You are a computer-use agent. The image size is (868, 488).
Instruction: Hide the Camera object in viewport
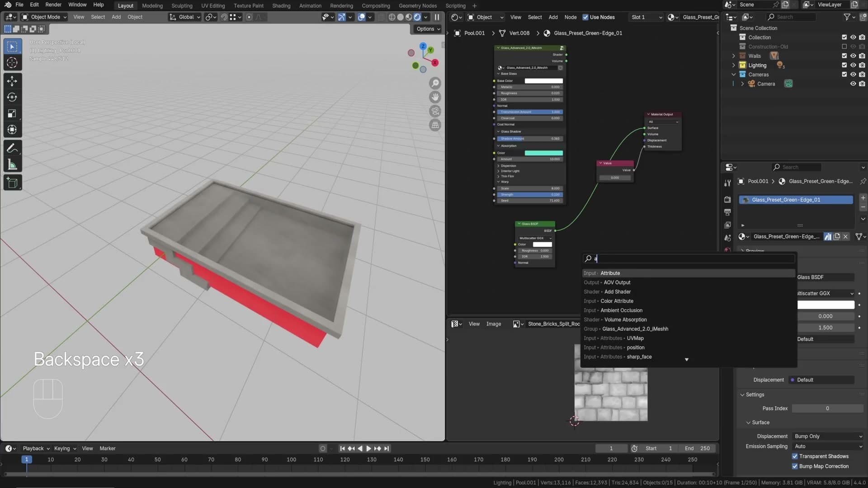tap(853, 84)
